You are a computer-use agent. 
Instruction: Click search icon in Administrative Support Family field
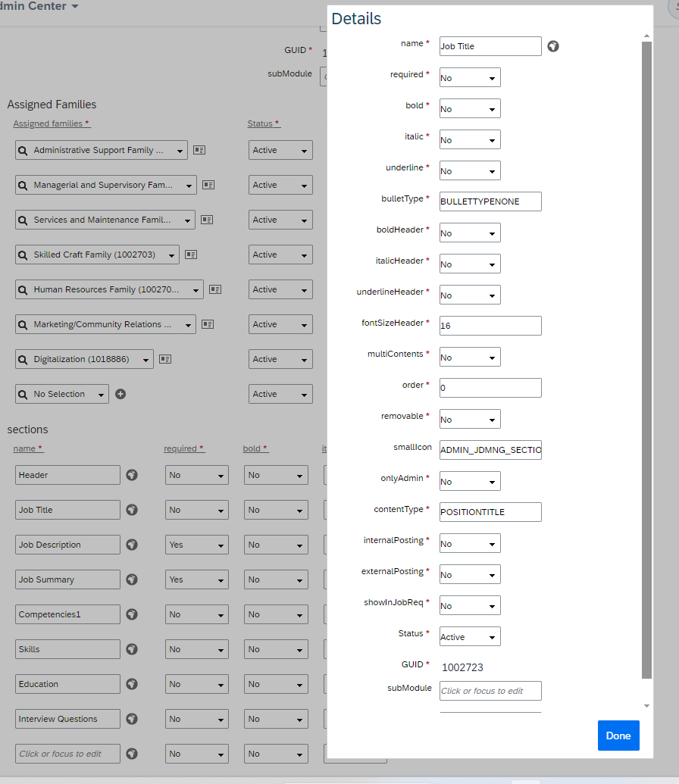pos(23,151)
